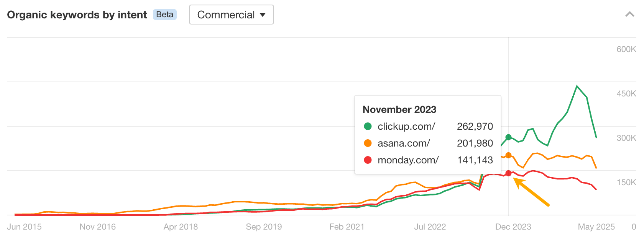
Task: Click the November 2023 tooltip header
Action: click(399, 109)
